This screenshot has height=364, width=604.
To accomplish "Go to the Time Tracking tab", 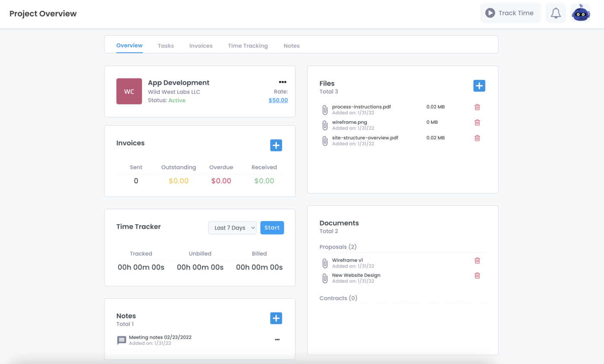I will point(248,46).
